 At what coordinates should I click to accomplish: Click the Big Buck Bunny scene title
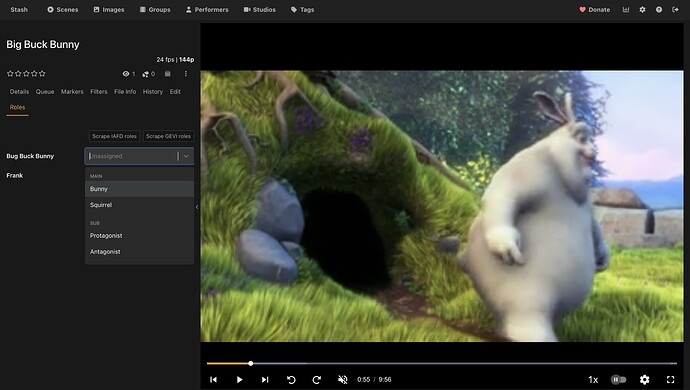[x=43, y=44]
